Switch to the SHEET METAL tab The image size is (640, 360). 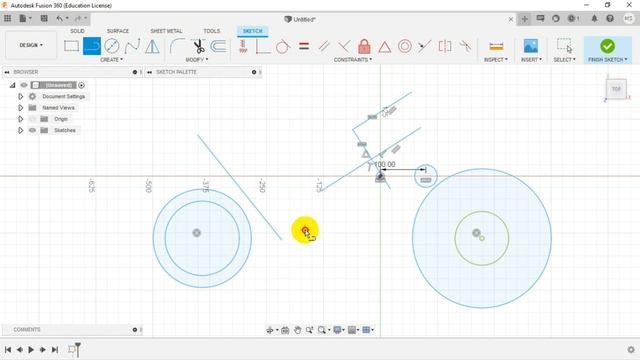pos(166,31)
